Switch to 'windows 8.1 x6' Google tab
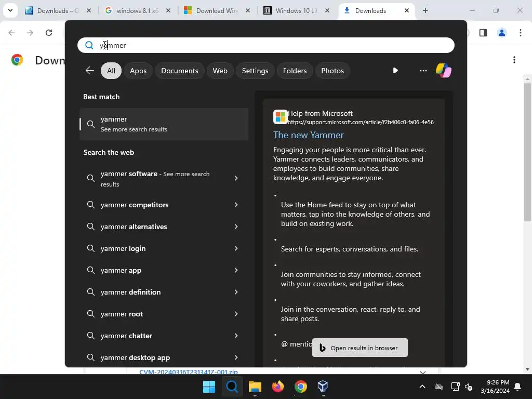The width and height of the screenshot is (532, 399). [137, 10]
